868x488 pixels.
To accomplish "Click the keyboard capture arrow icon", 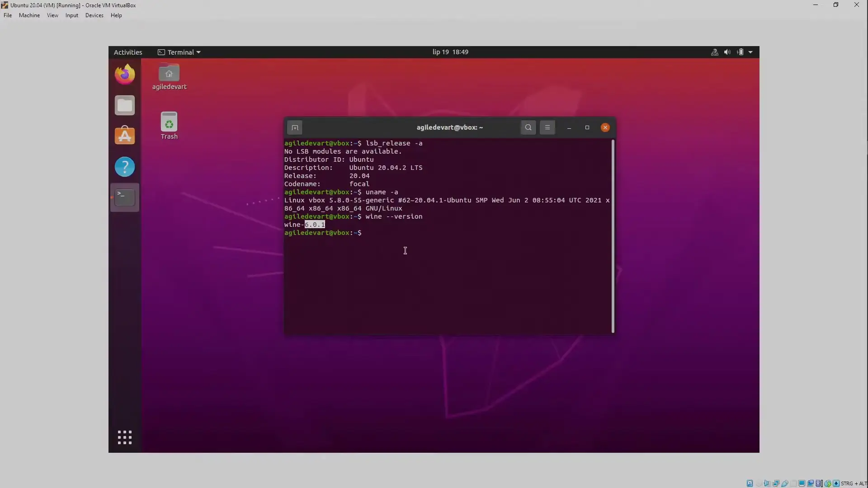I will pyautogui.click(x=836, y=483).
